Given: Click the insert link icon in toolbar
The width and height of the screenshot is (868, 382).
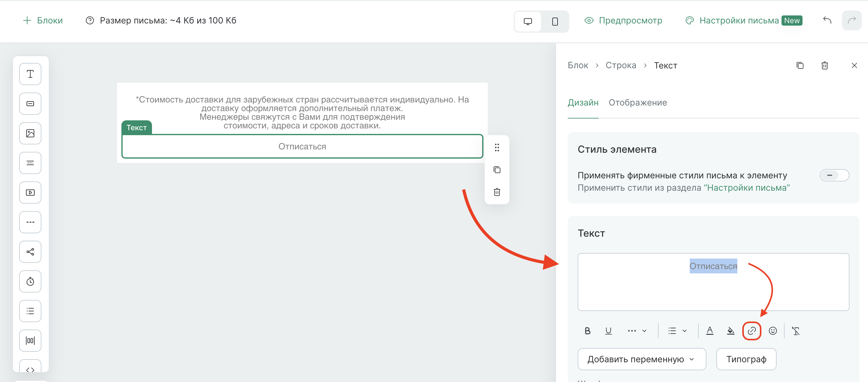Looking at the screenshot, I should (x=752, y=331).
